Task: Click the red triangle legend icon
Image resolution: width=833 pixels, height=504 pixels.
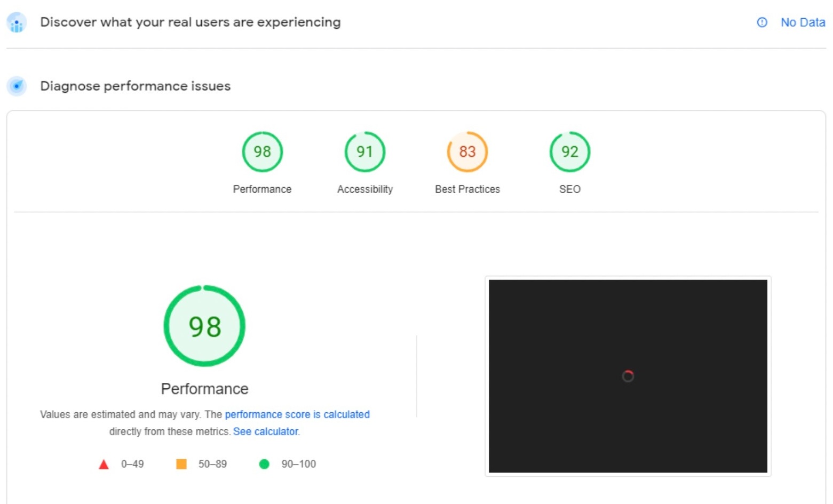Action: (x=104, y=465)
